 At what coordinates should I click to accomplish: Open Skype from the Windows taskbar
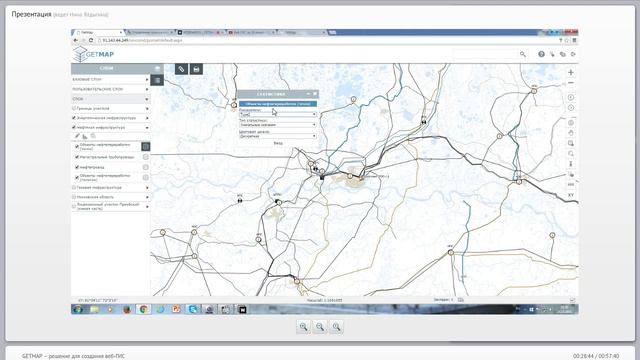[193, 309]
